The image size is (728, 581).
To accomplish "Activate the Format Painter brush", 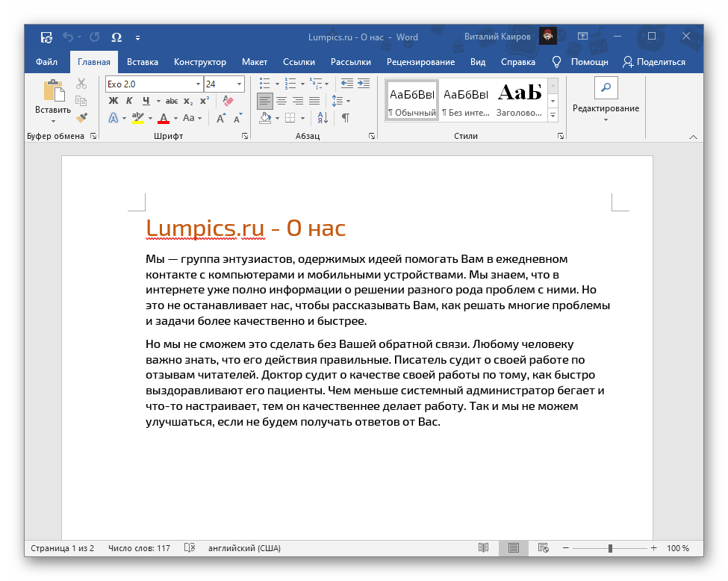I will coord(81,117).
